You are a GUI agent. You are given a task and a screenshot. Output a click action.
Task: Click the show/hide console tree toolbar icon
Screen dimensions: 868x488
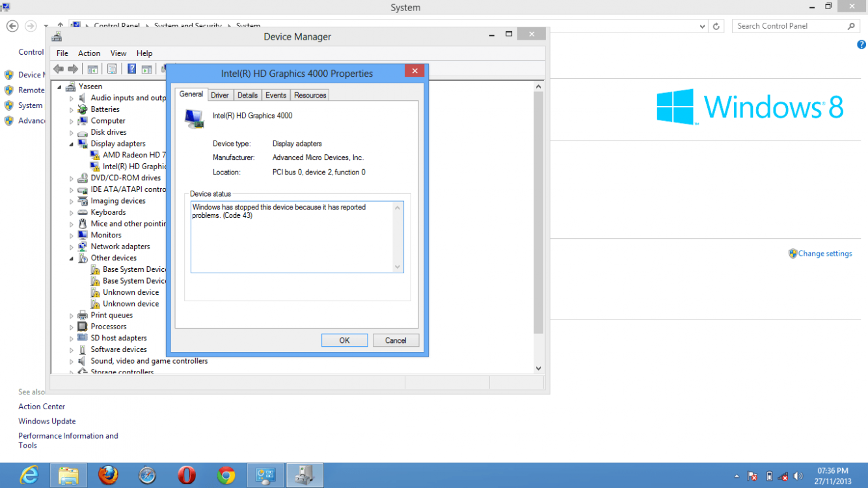(x=93, y=69)
